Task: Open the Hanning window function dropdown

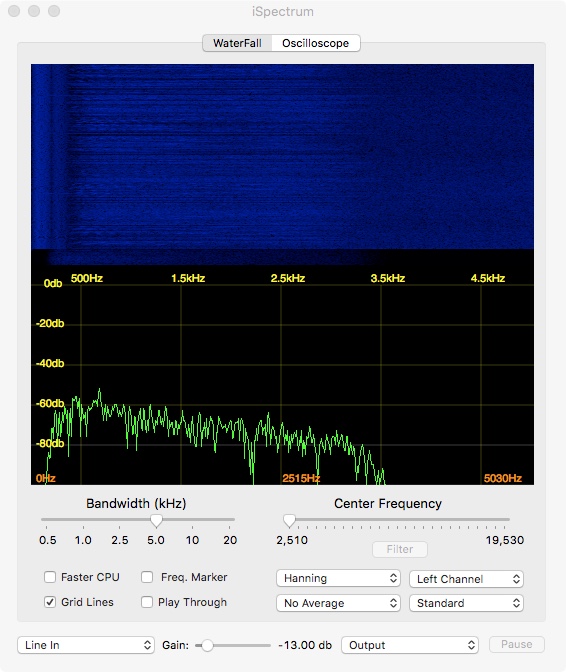Action: click(338, 578)
